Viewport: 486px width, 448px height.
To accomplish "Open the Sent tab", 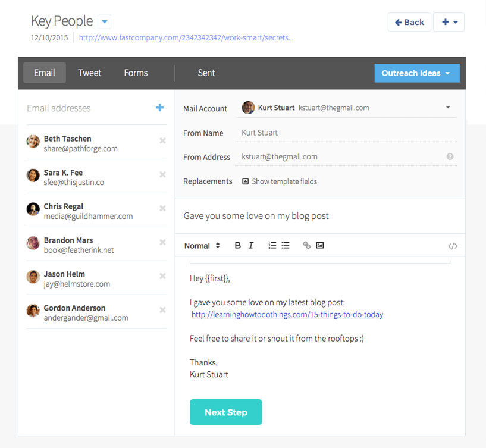I will (x=206, y=73).
